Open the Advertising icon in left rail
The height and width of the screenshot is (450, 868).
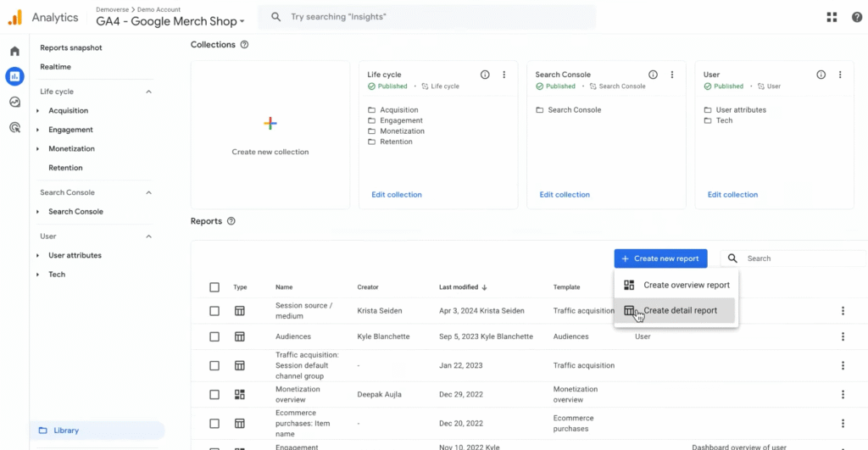(x=15, y=127)
